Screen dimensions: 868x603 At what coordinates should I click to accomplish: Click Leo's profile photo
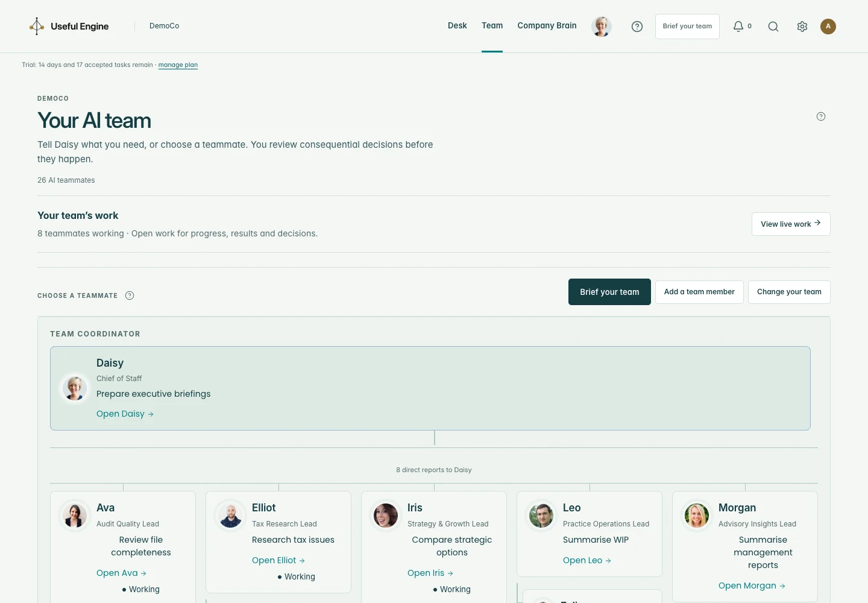[x=541, y=516]
